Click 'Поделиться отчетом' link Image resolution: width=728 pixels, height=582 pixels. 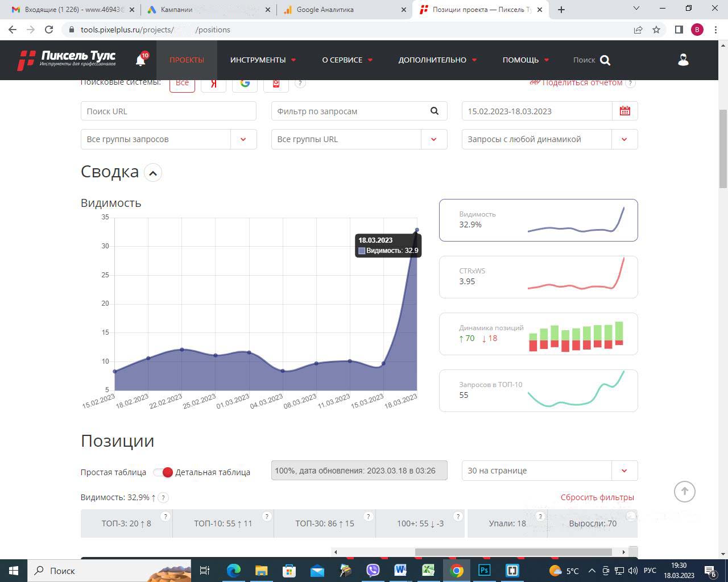pos(581,84)
